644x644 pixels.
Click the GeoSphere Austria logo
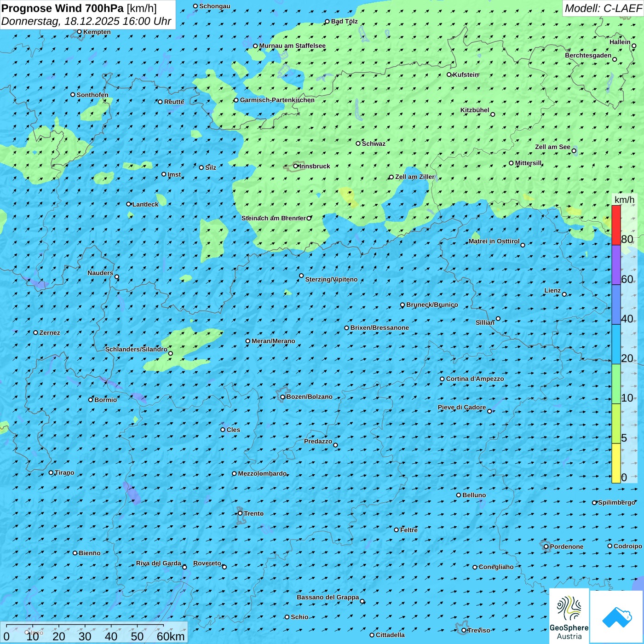coord(569,616)
